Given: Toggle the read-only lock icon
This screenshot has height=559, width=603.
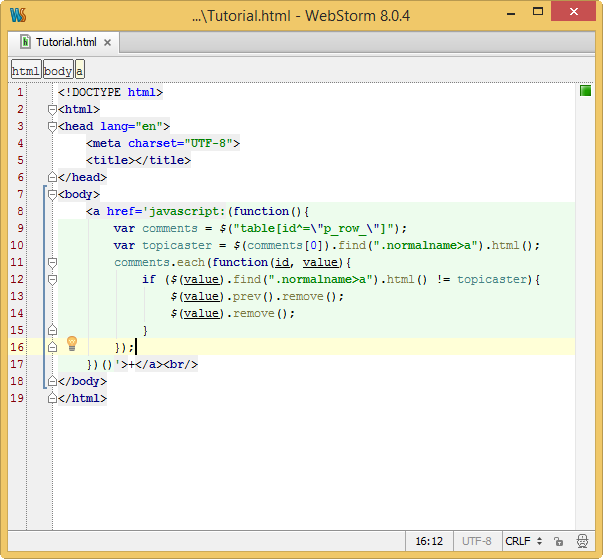Looking at the screenshot, I should coord(558,541).
